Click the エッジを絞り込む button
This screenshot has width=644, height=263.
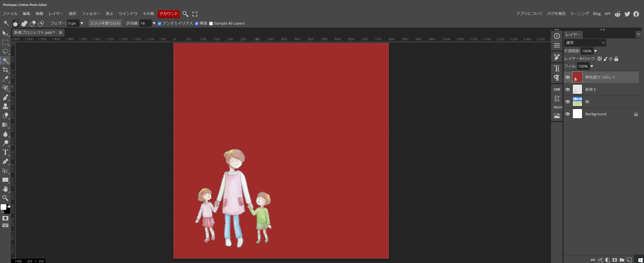click(x=105, y=23)
